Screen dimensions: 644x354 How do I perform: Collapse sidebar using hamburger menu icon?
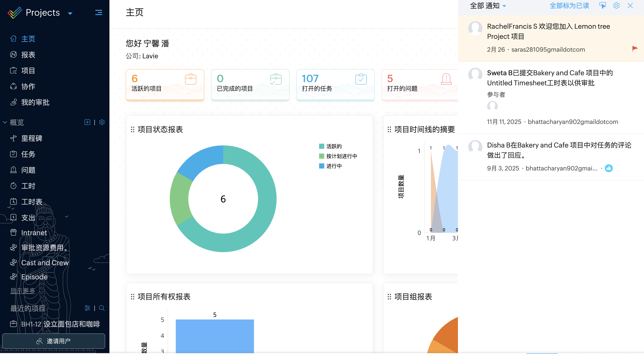click(99, 12)
